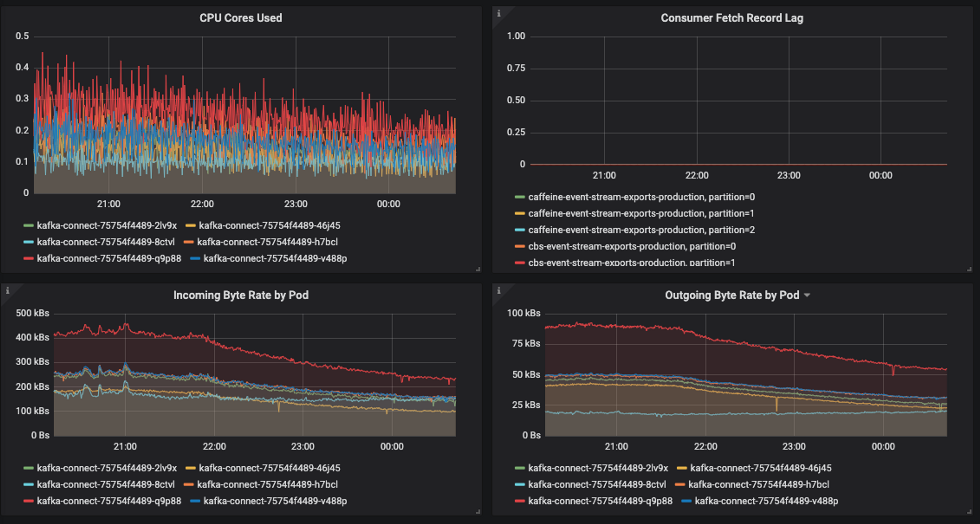This screenshot has height=524, width=980.
Task: Click red q9p88 swatch in Incoming Byte Rate legend
Action: click(29, 501)
